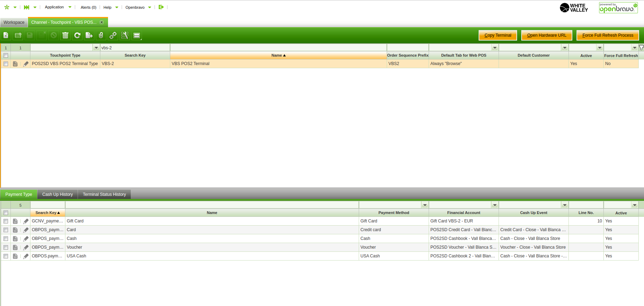Select all rows in the Payment Type grid

6,213
